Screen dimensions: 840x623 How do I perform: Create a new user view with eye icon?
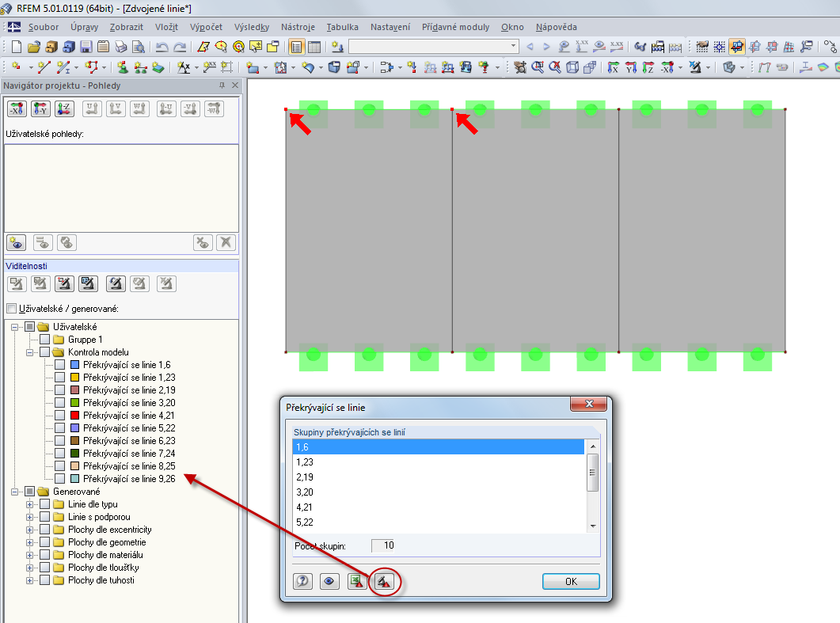[x=16, y=243]
